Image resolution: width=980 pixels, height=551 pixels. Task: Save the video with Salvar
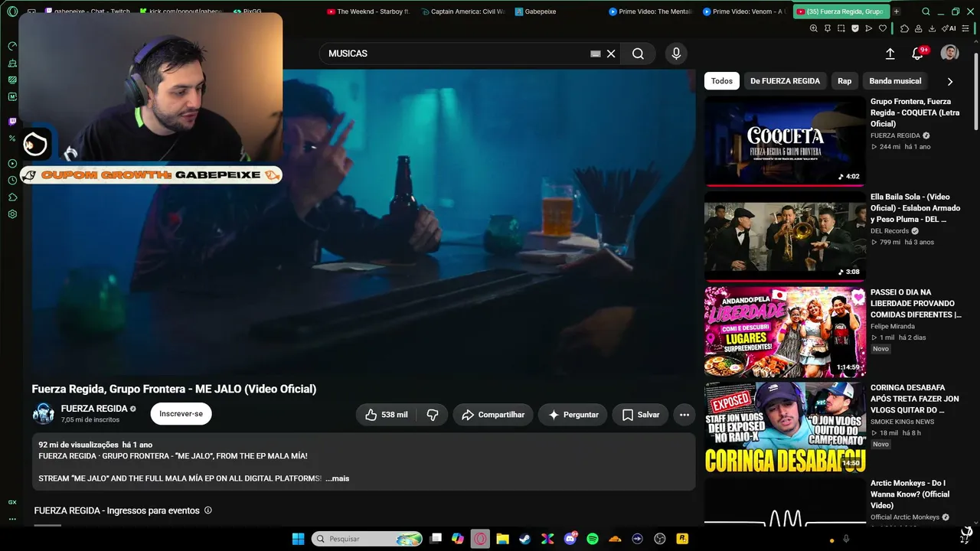point(641,415)
